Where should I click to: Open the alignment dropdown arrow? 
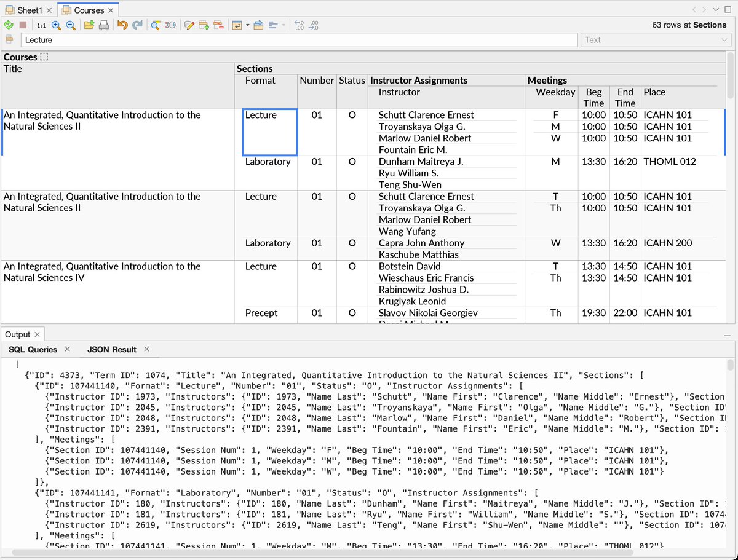click(x=284, y=25)
